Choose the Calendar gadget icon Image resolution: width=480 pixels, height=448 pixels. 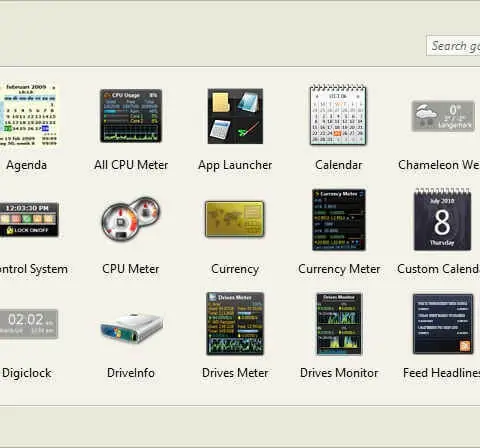[338, 115]
